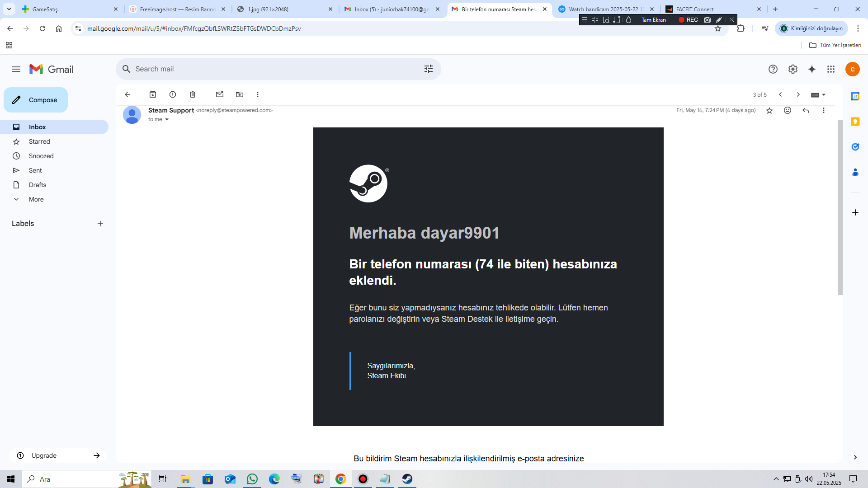This screenshot has height=488, width=868.
Task: Switch to the Inbox (5) Gmail tab
Action: coord(392,9)
